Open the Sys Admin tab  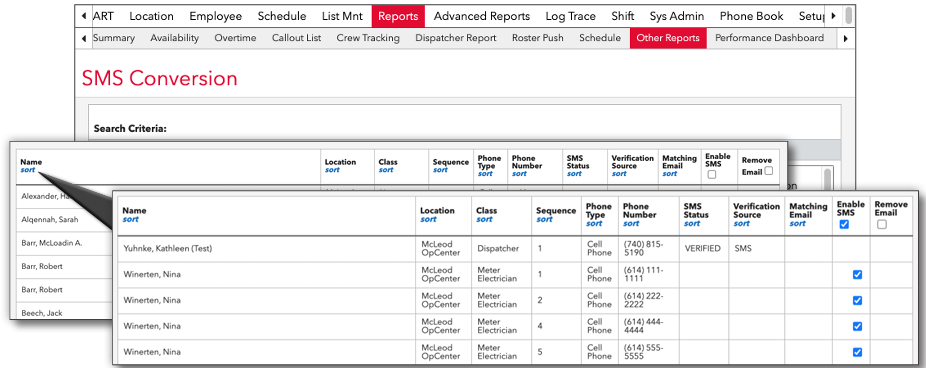tap(677, 16)
